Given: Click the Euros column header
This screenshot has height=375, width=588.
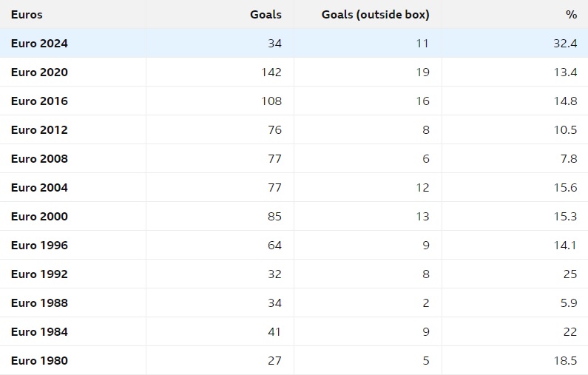Looking at the screenshot, I should click(x=27, y=15).
